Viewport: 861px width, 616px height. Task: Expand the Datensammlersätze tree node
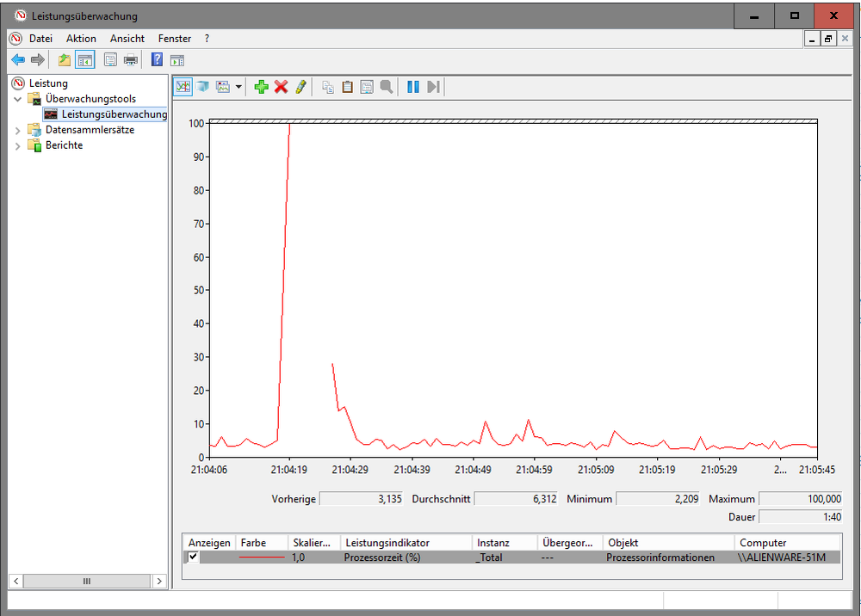pyautogui.click(x=18, y=130)
